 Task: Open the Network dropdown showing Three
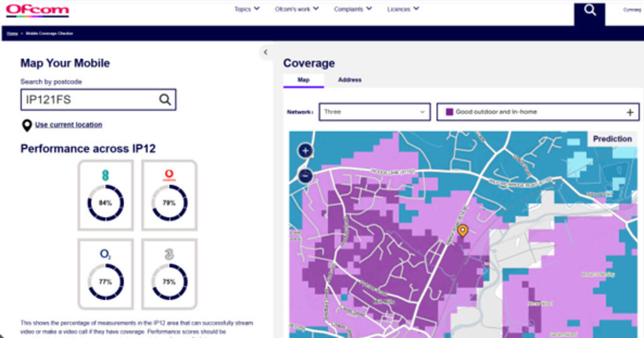[374, 112]
